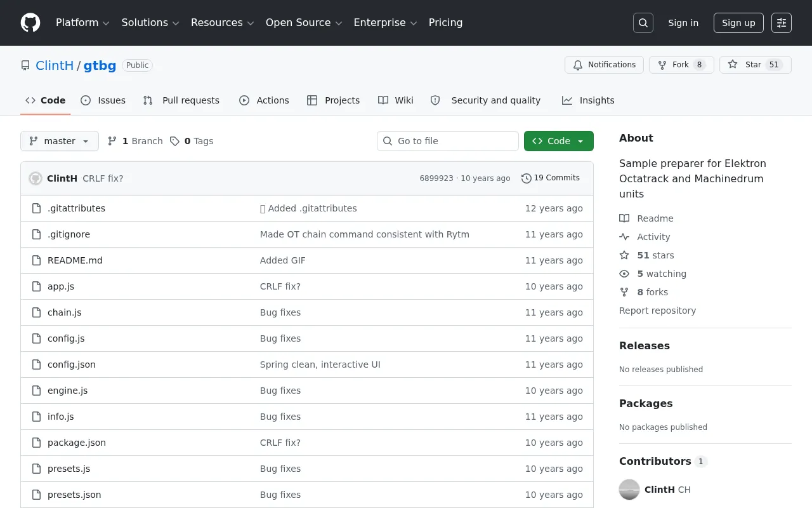Click the file icon beside presets.json
Viewport: 812px width, 508px height.
pyautogui.click(x=37, y=495)
